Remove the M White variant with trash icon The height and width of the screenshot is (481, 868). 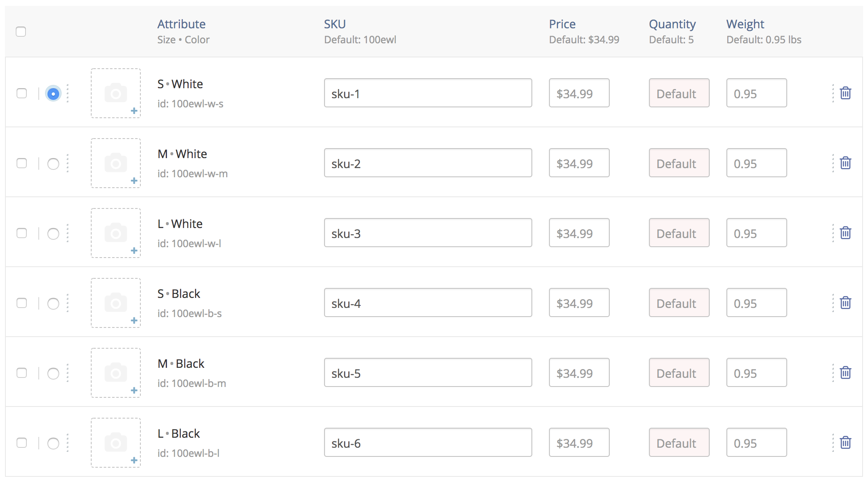click(845, 163)
